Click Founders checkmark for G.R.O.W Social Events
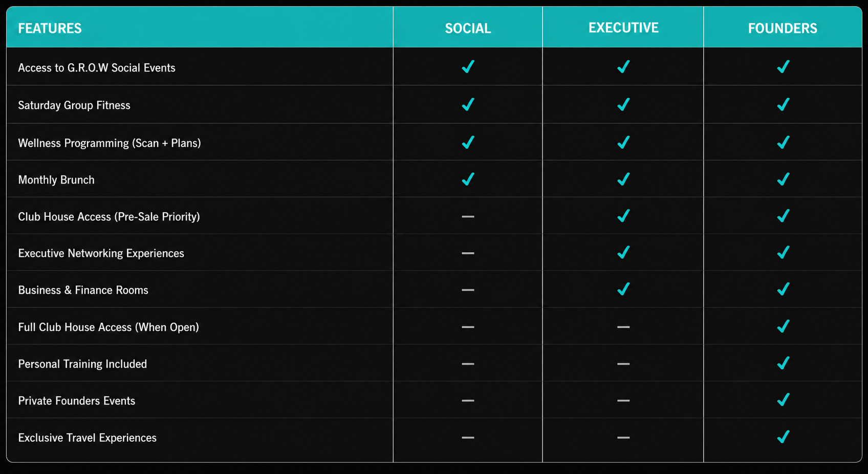The width and height of the screenshot is (868, 474). coord(783,67)
